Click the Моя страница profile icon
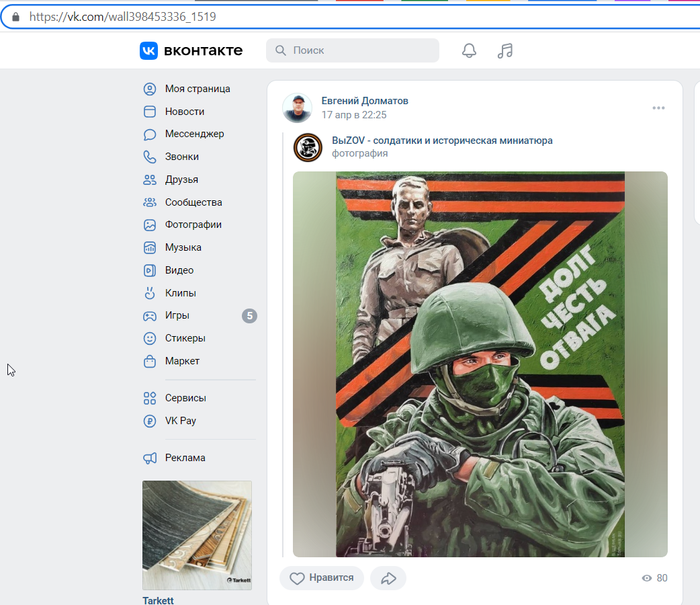 point(150,89)
